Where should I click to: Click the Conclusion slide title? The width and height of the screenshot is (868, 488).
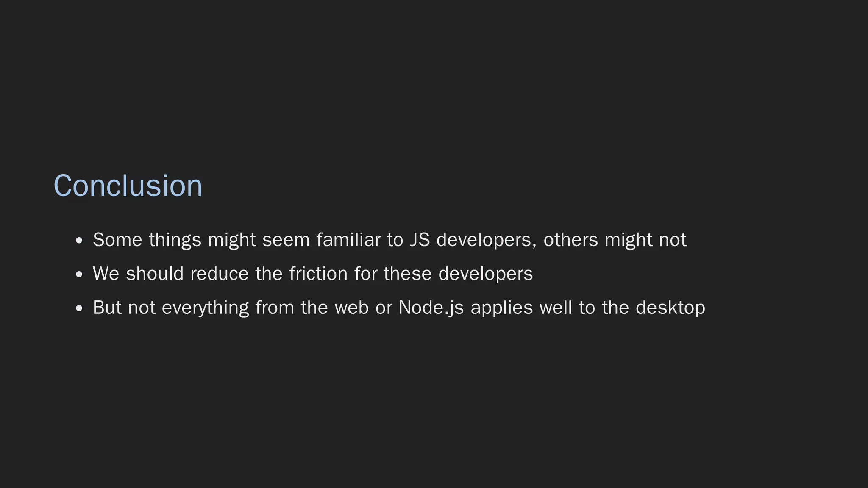(x=128, y=186)
